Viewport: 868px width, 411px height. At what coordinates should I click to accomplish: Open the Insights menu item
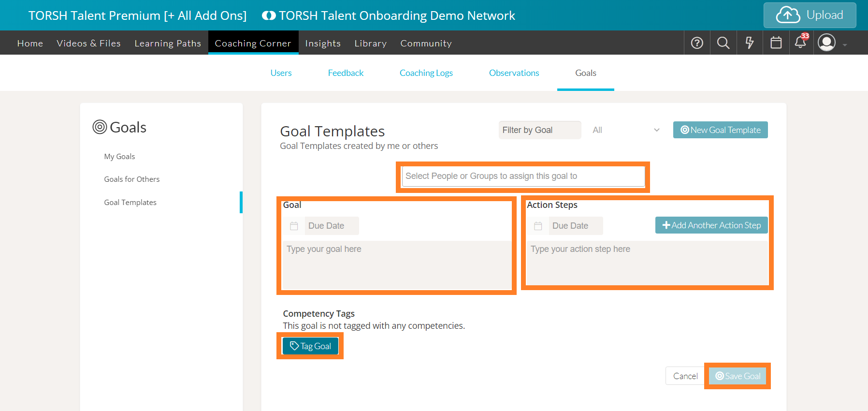[323, 44]
